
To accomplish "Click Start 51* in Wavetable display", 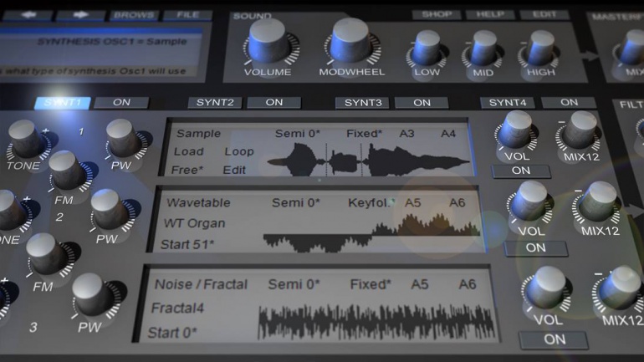I will click(x=187, y=245).
